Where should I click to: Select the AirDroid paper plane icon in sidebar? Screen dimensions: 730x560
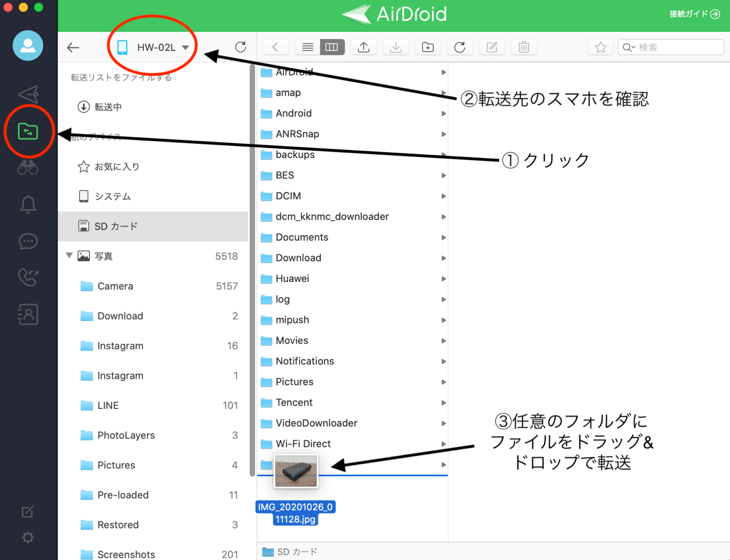pyautogui.click(x=28, y=94)
